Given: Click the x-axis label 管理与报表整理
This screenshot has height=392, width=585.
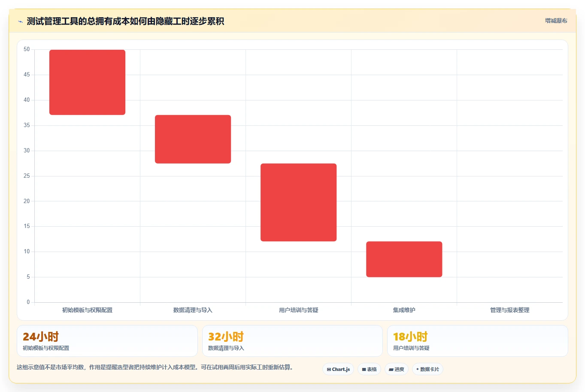Looking at the screenshot, I should [509, 310].
